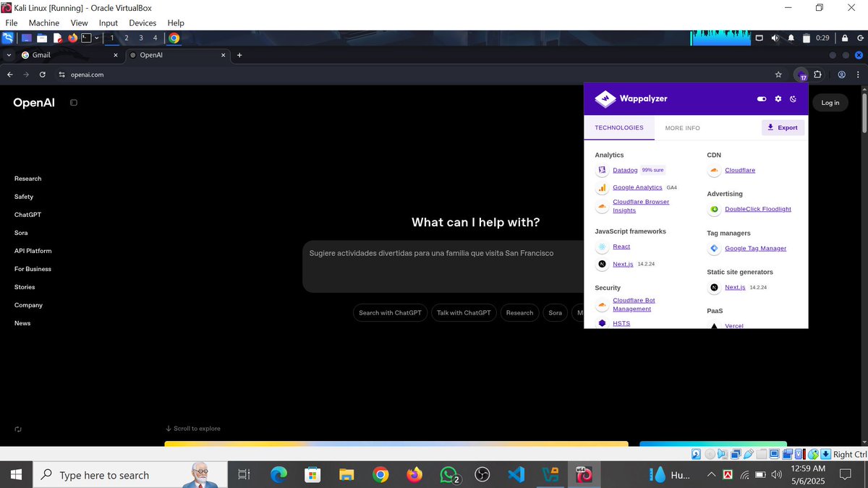Viewport: 868px width, 488px height.
Task: Click the Google Tag Manager logo icon
Action: [x=714, y=248]
